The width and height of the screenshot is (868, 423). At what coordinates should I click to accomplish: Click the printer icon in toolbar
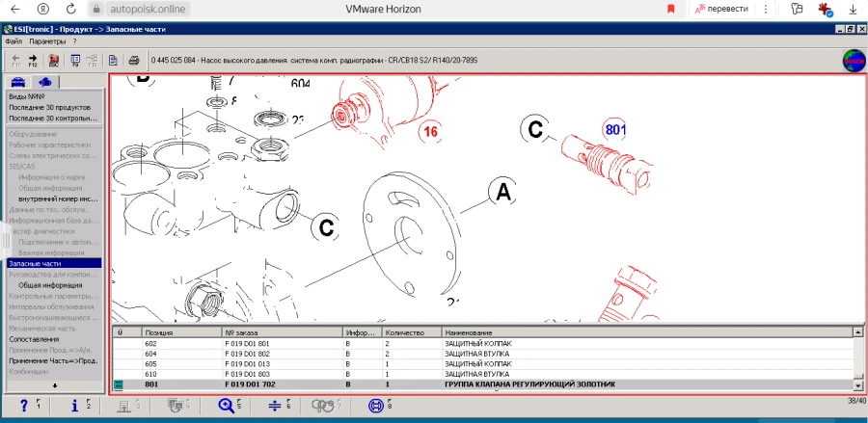click(x=134, y=61)
